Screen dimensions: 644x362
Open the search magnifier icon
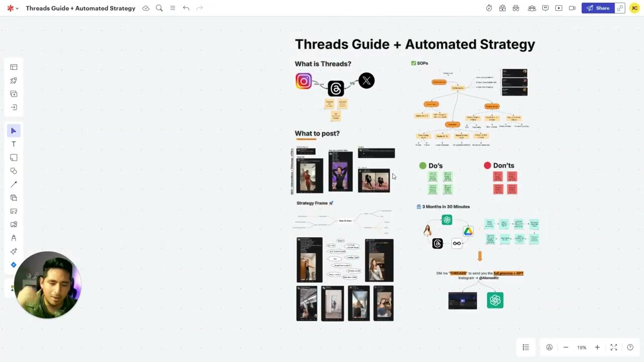159,8
